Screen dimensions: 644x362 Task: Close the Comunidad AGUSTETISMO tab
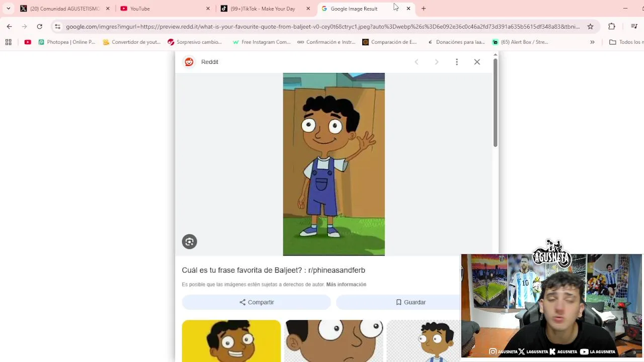[x=108, y=9]
